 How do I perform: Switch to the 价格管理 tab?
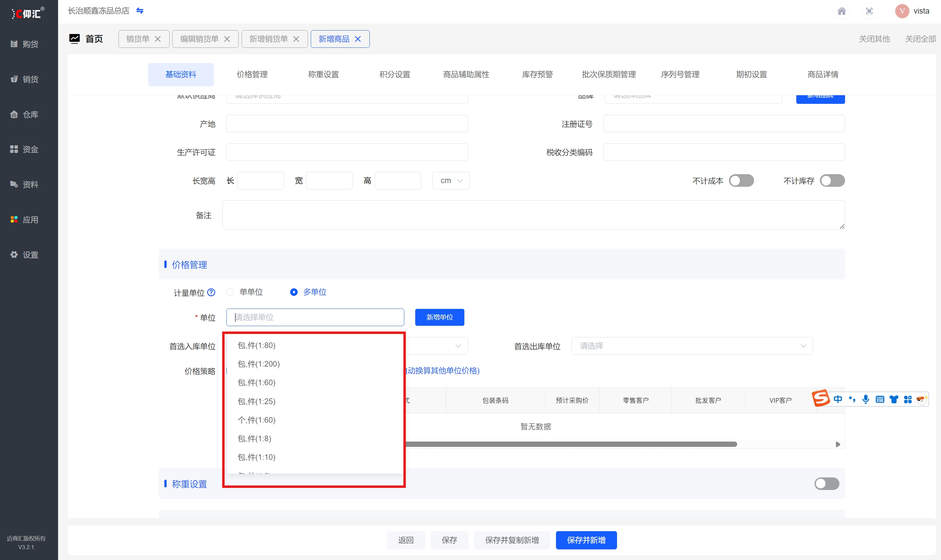(x=252, y=75)
